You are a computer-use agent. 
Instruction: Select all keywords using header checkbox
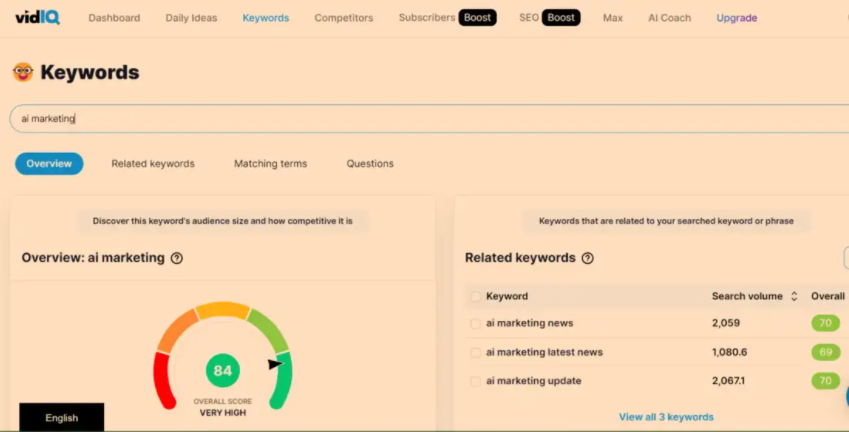(x=475, y=296)
